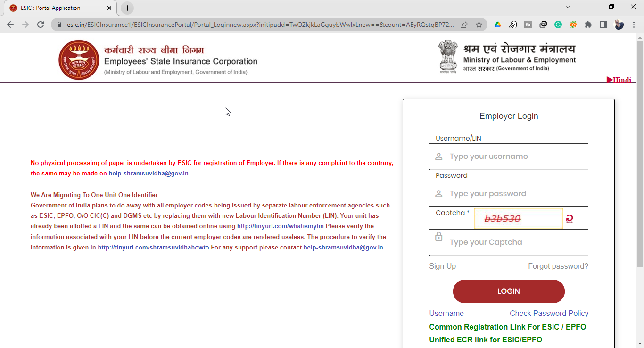Click the captcha image b3b530

point(519,218)
